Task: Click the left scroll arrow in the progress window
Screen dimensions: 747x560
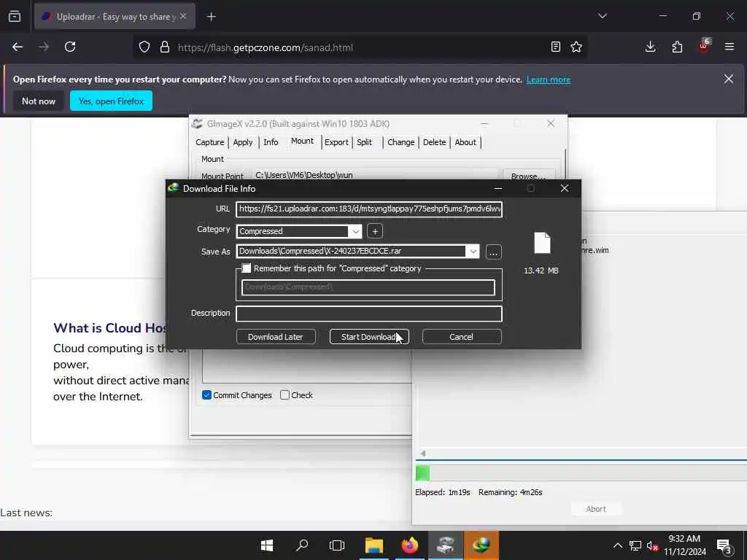Action: point(423,454)
